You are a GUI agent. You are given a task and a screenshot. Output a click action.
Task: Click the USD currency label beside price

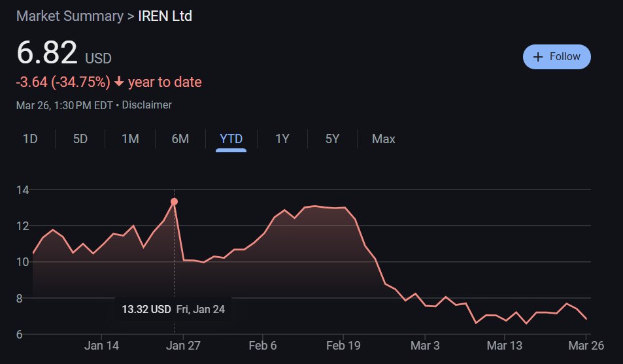[x=98, y=58]
